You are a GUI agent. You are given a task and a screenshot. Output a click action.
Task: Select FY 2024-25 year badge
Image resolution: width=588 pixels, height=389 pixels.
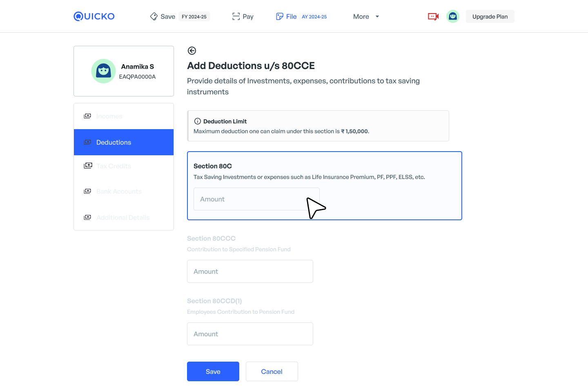pyautogui.click(x=194, y=17)
